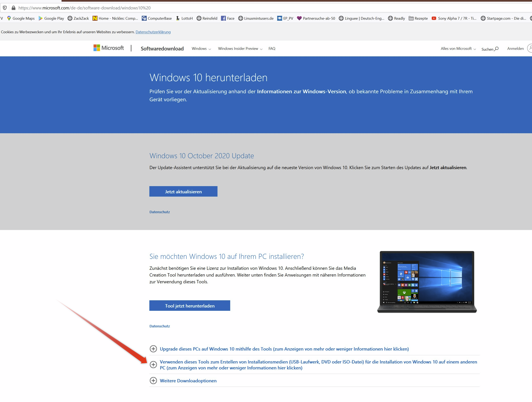The width and height of the screenshot is (532, 402).
Task: Expand Weitere Downloadoptionen section
Action: (183, 381)
